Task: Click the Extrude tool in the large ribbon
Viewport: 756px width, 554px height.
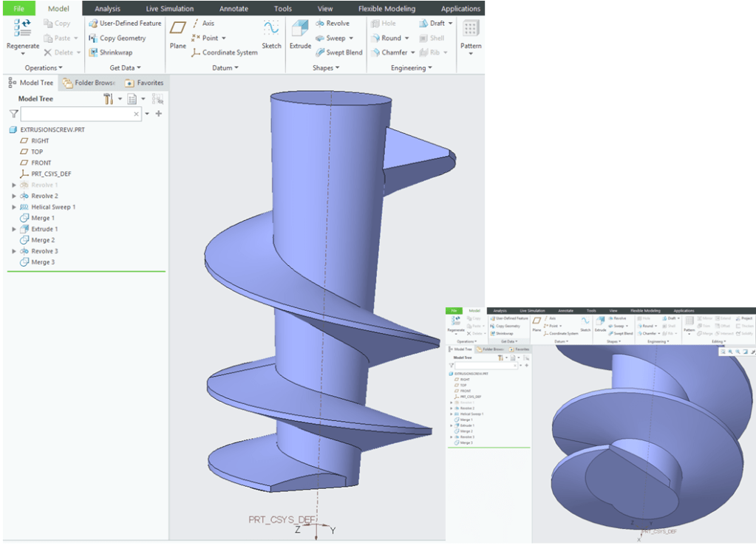Action: pyautogui.click(x=300, y=35)
